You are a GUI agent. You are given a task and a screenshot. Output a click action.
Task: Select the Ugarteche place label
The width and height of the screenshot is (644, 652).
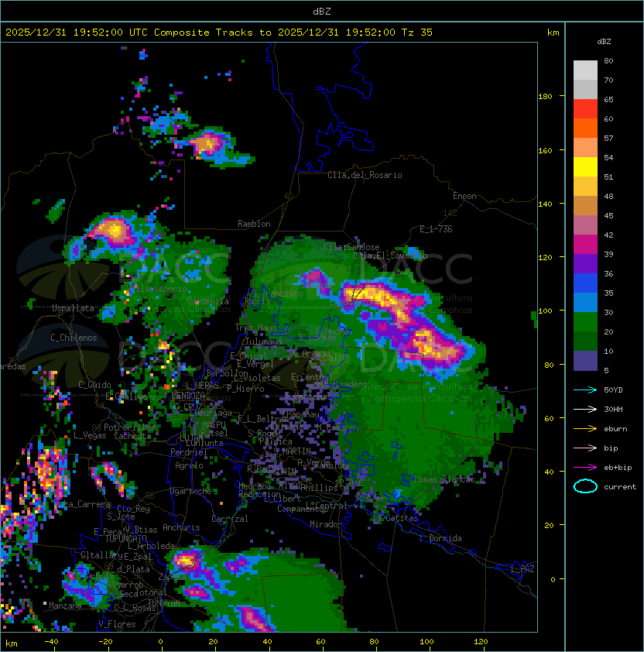pos(191,491)
